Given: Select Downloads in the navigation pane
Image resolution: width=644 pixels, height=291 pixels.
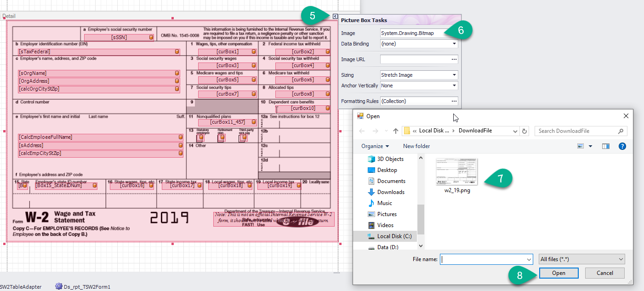Looking at the screenshot, I should 391,192.
